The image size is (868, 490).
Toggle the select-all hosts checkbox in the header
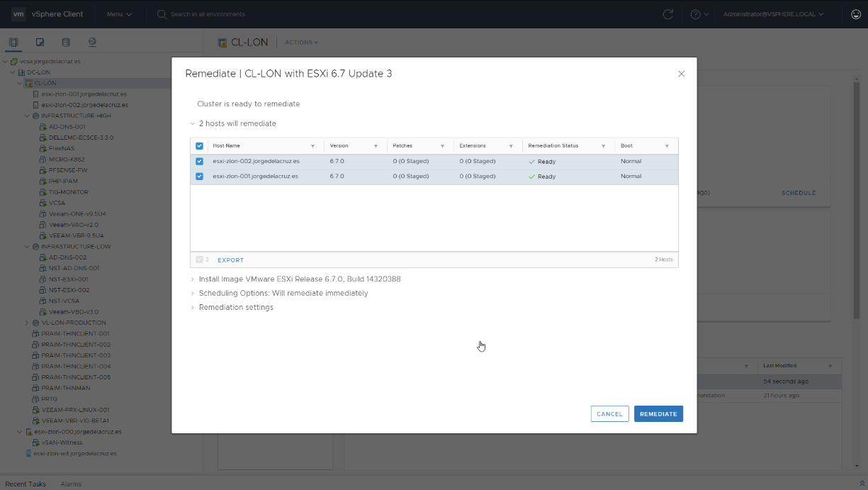click(199, 146)
